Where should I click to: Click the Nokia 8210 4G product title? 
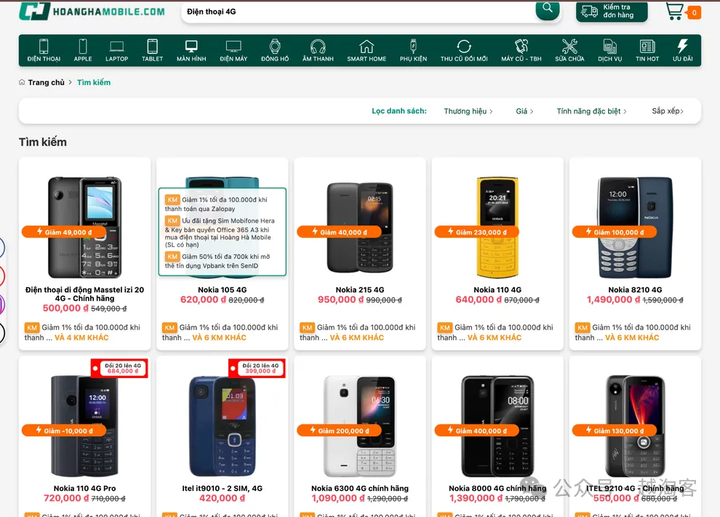[x=635, y=290]
